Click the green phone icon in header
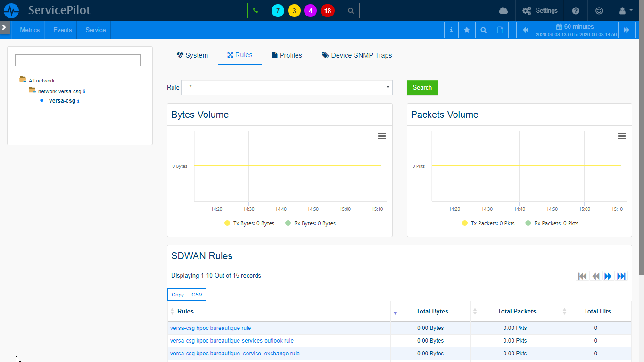 click(255, 10)
